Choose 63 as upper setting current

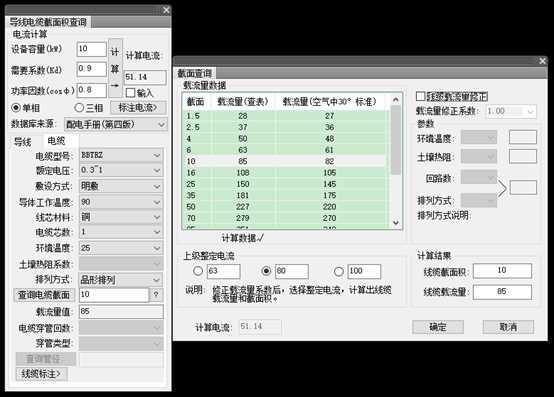tap(198, 271)
